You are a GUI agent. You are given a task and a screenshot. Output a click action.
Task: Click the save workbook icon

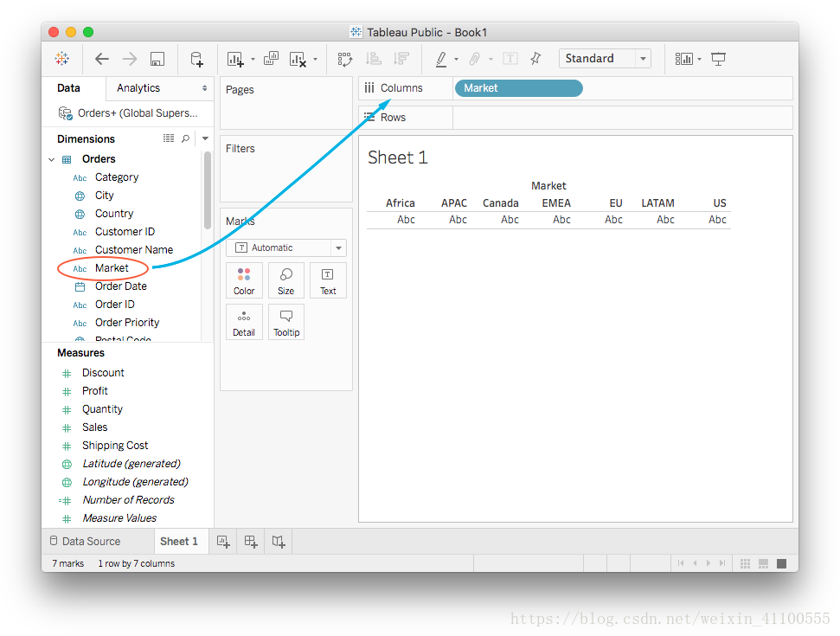coord(157,59)
